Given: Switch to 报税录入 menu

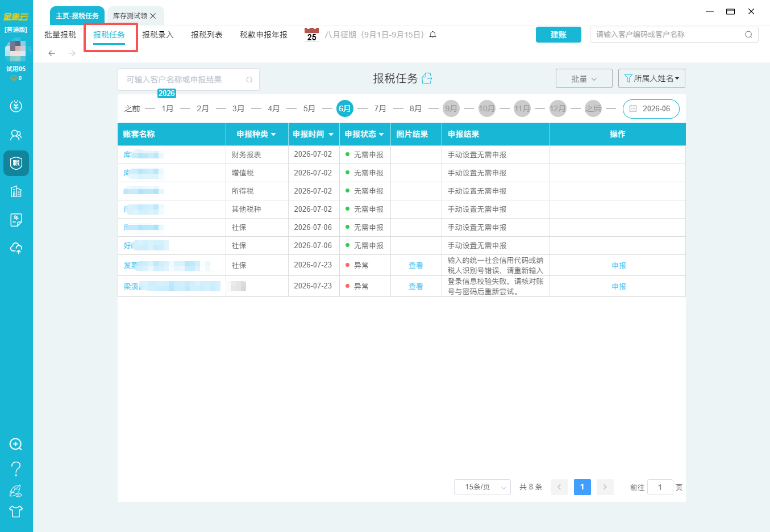Looking at the screenshot, I should point(158,35).
